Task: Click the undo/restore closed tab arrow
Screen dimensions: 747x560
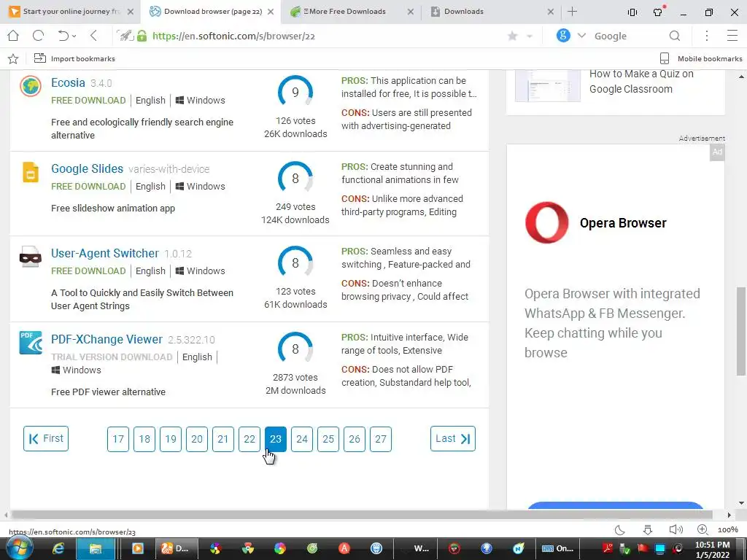Action: point(63,36)
